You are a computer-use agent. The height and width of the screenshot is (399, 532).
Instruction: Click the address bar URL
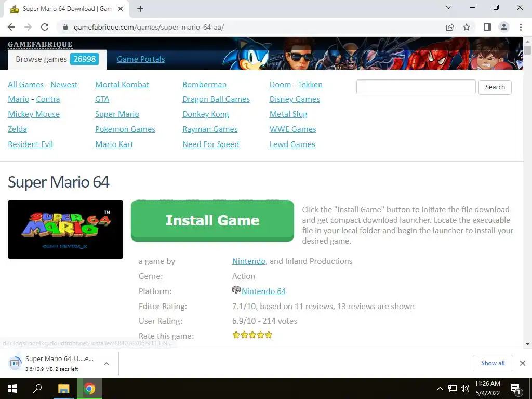tap(149, 27)
